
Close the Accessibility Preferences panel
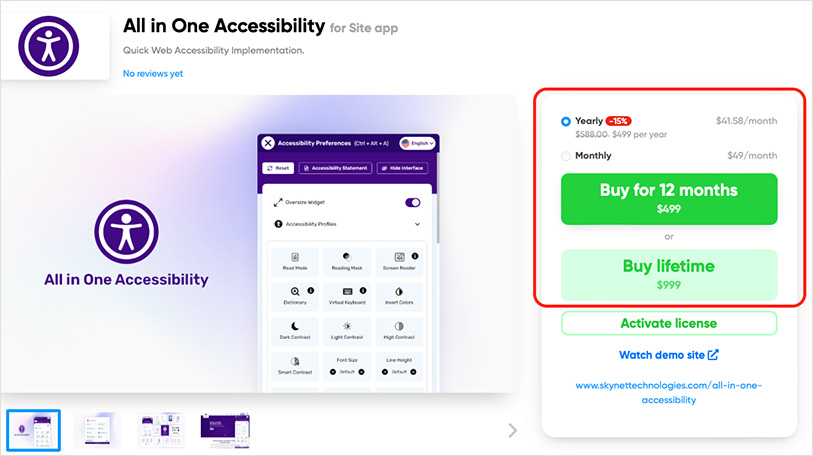[x=268, y=143]
